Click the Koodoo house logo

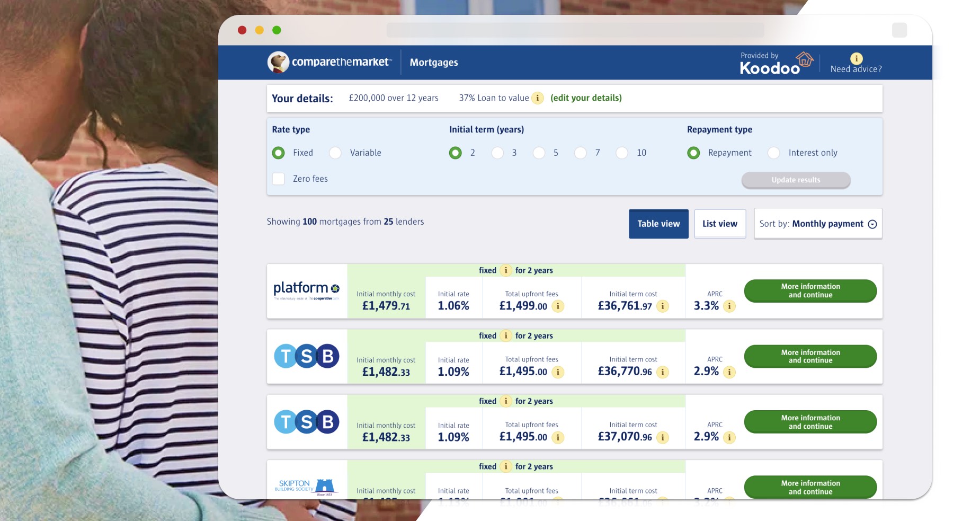coord(804,59)
